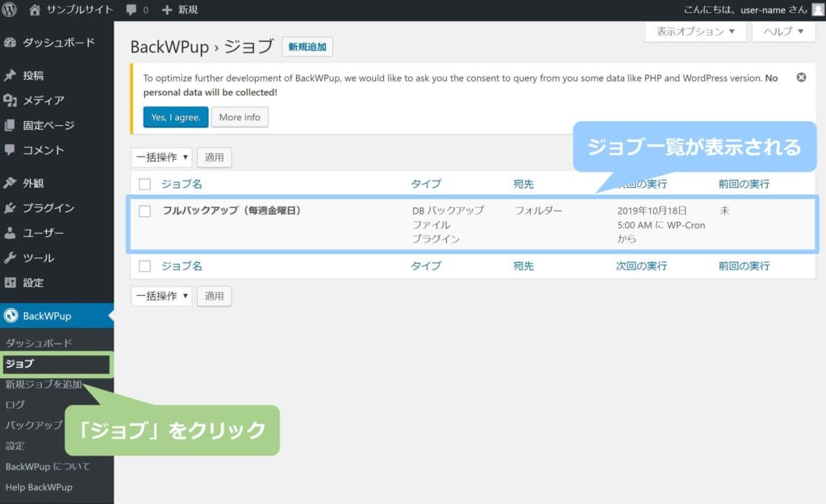Toggle the select-all checkbox in the table header

(145, 184)
